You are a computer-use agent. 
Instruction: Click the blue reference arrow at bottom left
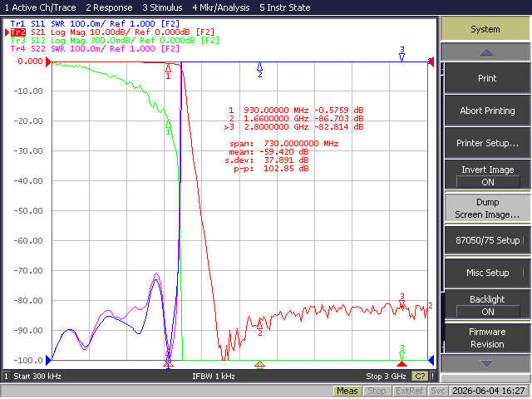48,360
